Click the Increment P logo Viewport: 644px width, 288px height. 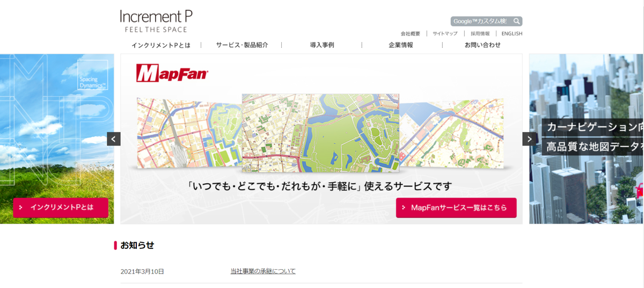click(156, 21)
